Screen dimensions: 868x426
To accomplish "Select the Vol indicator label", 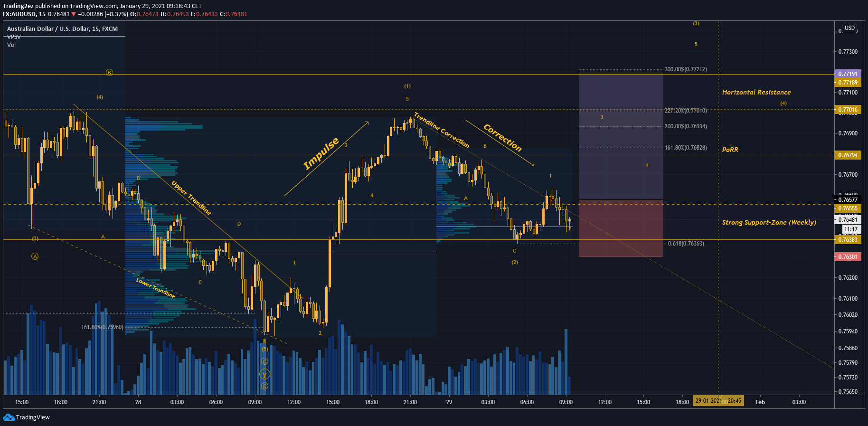I will tap(11, 45).
